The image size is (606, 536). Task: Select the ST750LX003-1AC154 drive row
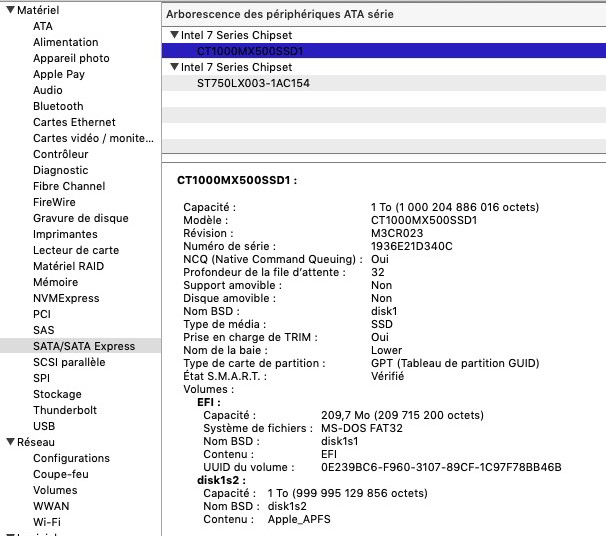click(384, 83)
